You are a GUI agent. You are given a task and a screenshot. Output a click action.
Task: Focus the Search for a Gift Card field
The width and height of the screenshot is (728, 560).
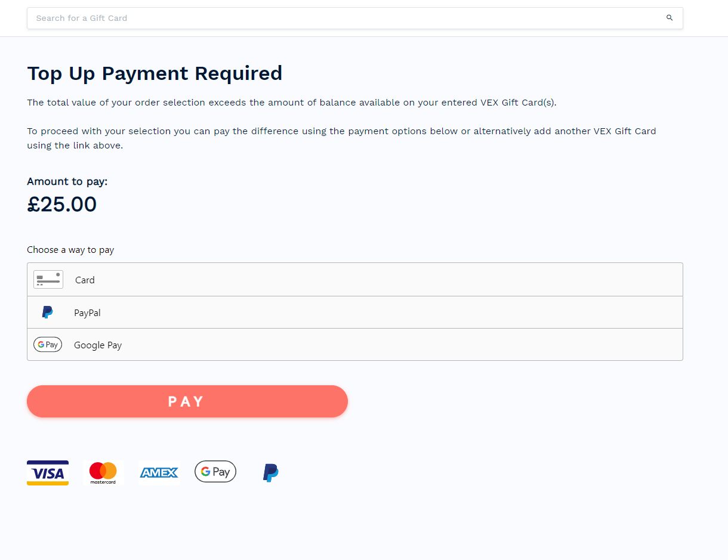click(x=346, y=18)
